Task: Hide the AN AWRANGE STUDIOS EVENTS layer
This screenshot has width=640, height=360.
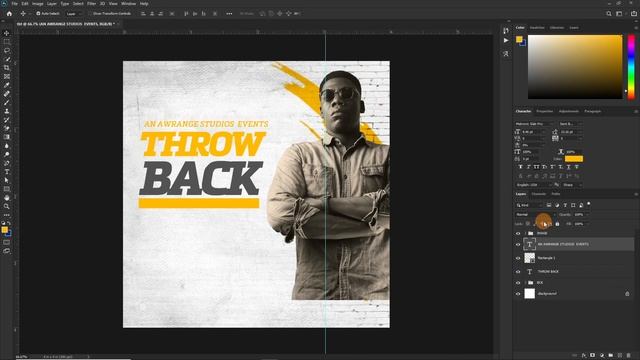Action: [518, 244]
